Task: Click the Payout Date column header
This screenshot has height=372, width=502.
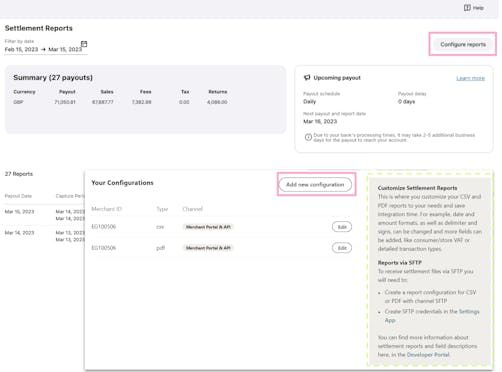Action: 18,196
